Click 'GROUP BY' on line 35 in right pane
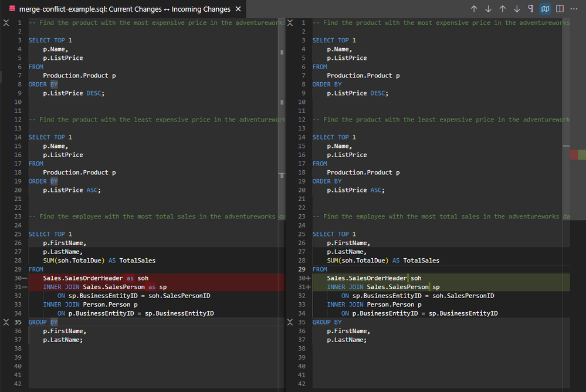 pyautogui.click(x=327, y=322)
